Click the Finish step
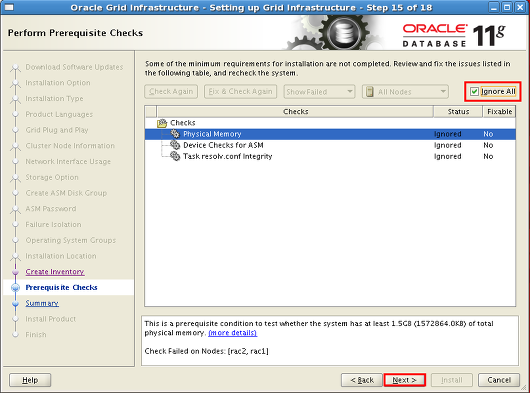Screen dimensions: 530x393 [36, 335]
